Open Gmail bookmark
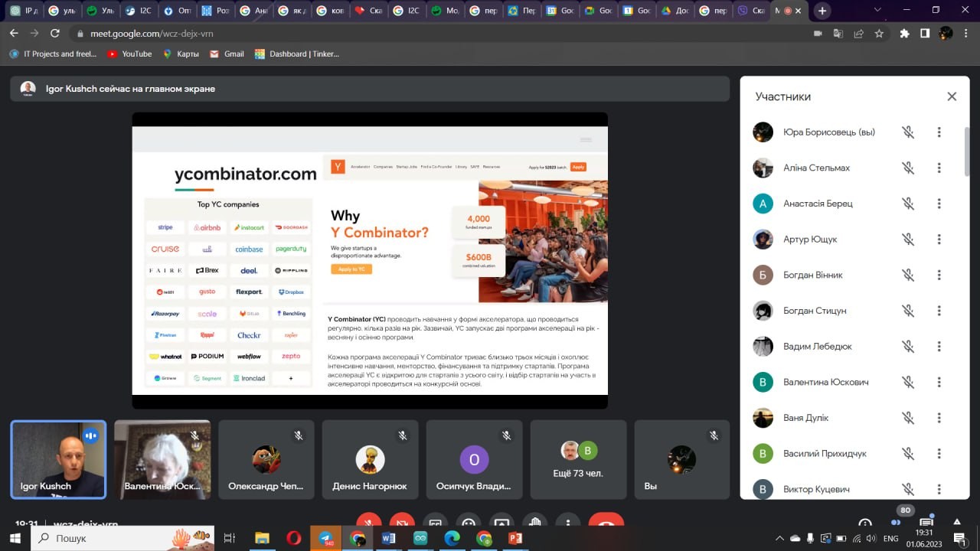Image resolution: width=980 pixels, height=551 pixels. (x=227, y=54)
